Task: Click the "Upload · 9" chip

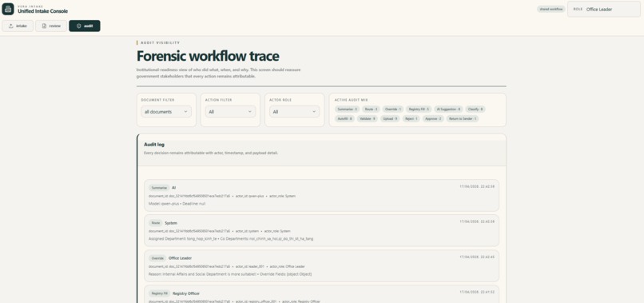Action: point(389,118)
